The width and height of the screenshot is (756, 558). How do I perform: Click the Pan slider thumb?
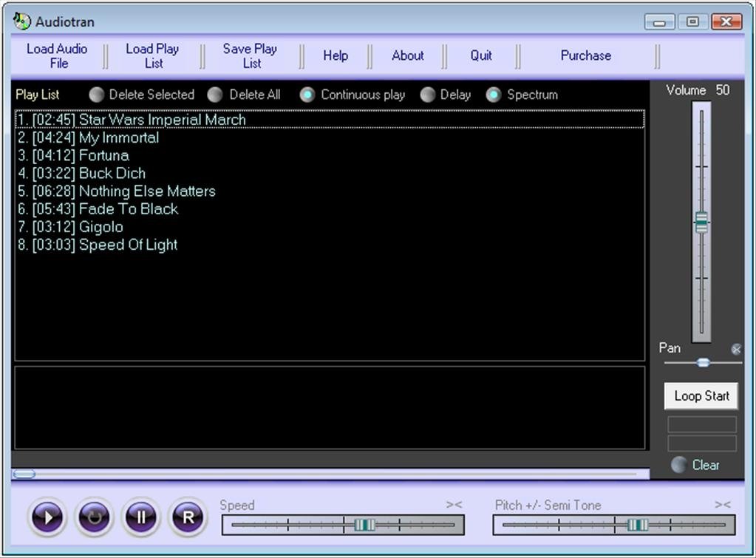click(x=703, y=363)
